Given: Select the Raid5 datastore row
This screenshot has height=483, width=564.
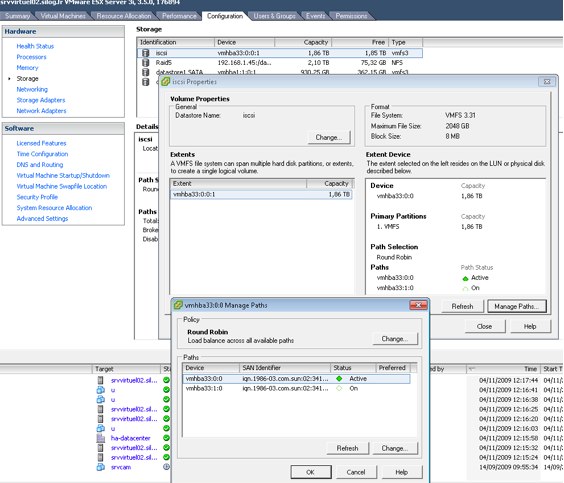Looking at the screenshot, I should 279,63.
